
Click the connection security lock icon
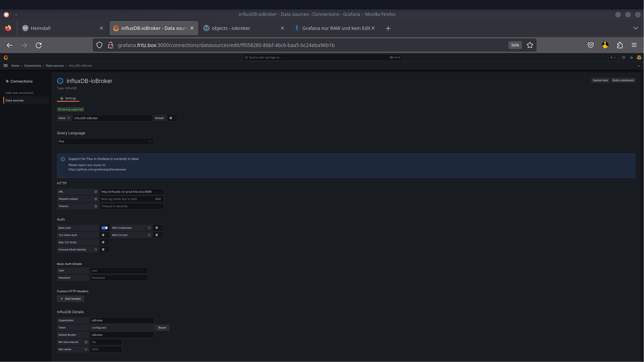pos(111,45)
